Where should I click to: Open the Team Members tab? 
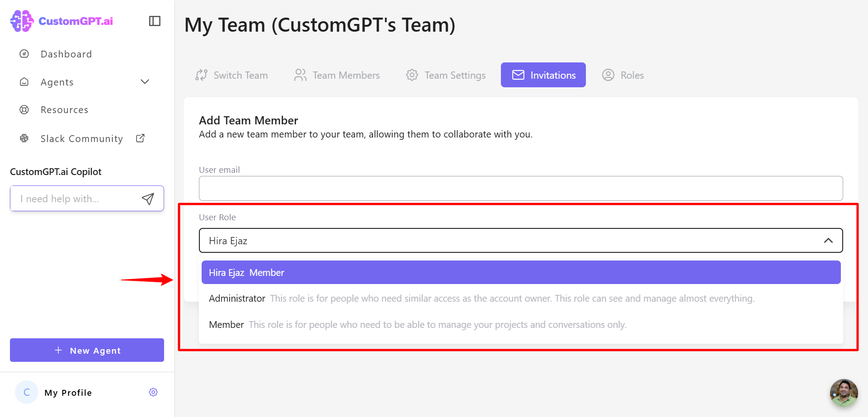(x=337, y=75)
